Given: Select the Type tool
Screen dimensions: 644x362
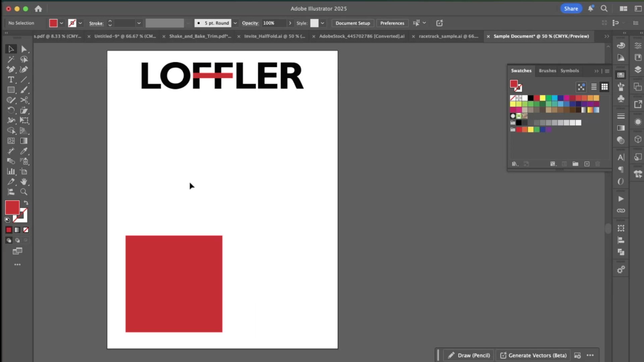Looking at the screenshot, I should [11, 80].
